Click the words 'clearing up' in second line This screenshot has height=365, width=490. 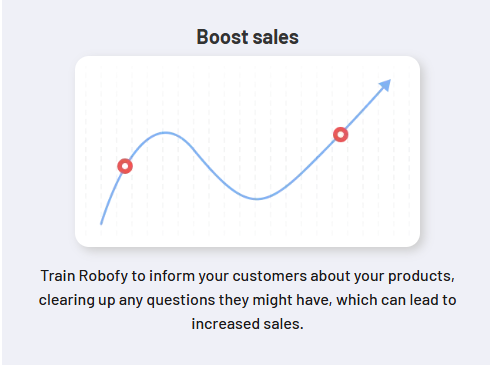click(77, 301)
